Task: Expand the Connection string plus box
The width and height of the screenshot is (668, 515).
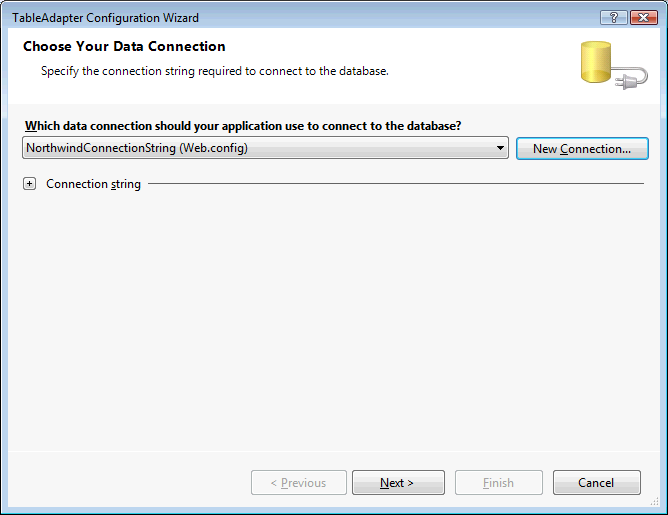Action: click(x=30, y=184)
